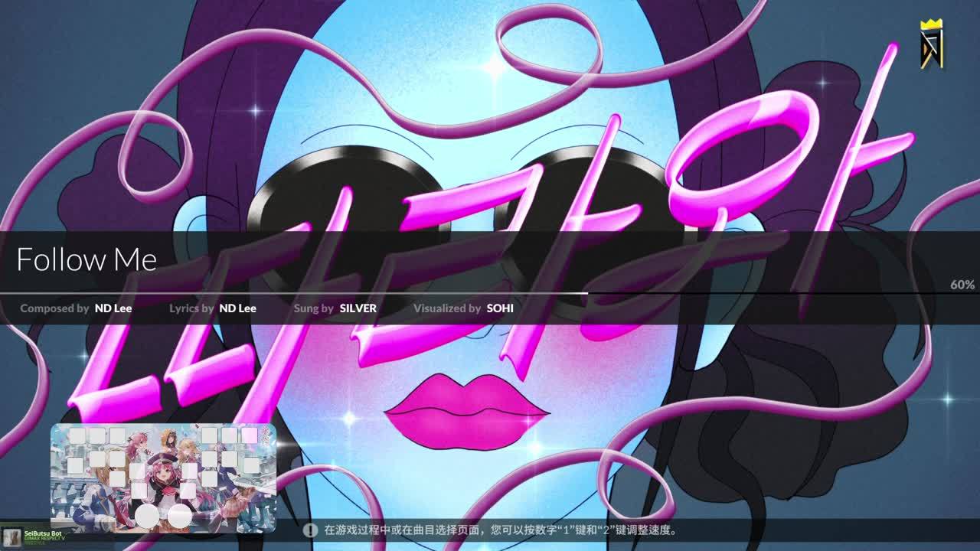Image resolution: width=980 pixels, height=551 pixels.
Task: Click visualizer name SOHI
Action: click(500, 308)
